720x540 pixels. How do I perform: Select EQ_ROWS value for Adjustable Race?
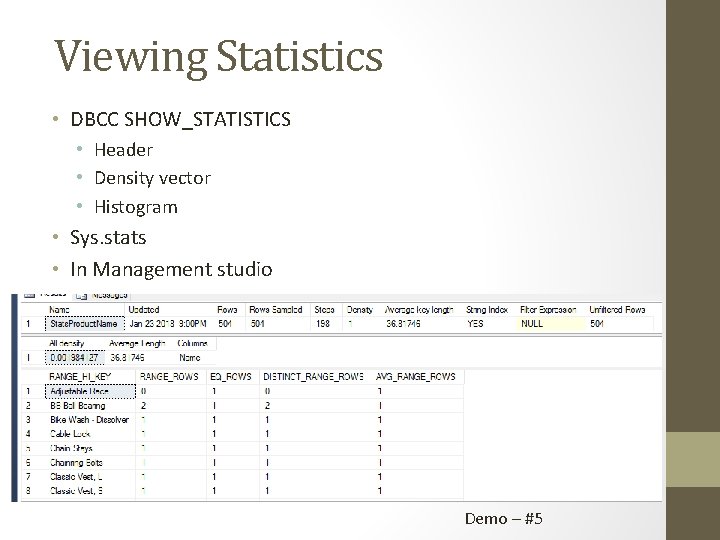pyautogui.click(x=214, y=391)
